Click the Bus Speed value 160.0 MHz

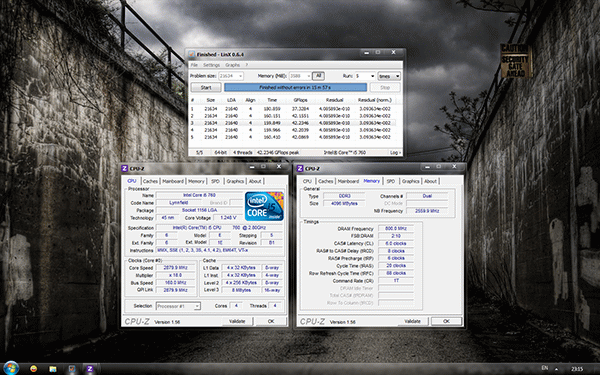175,283
